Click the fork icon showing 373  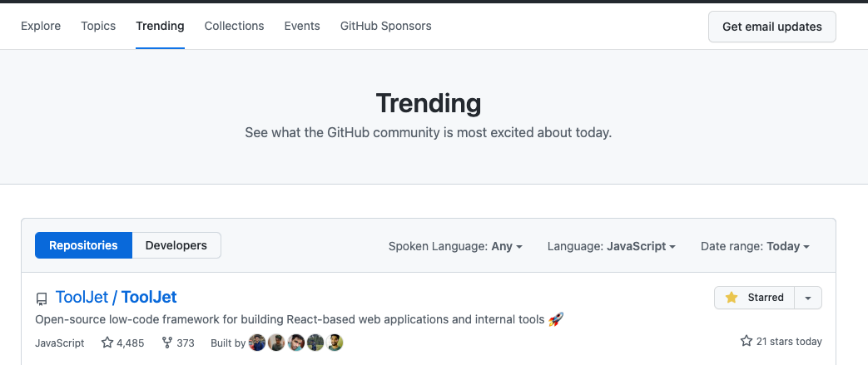pos(166,343)
